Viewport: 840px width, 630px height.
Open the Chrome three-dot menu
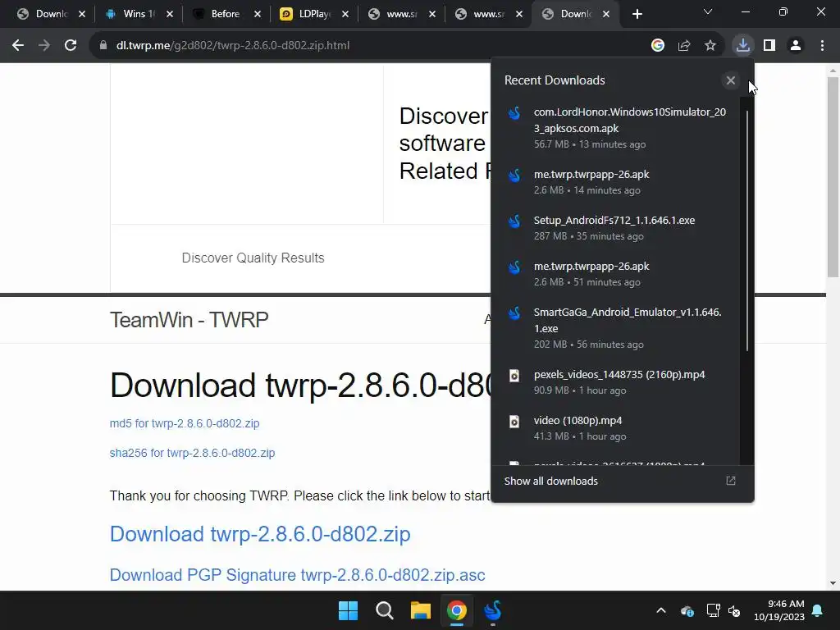coord(822,46)
